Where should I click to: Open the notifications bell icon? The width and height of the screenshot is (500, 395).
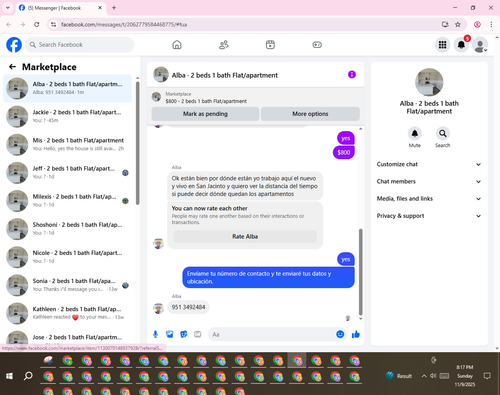click(461, 45)
